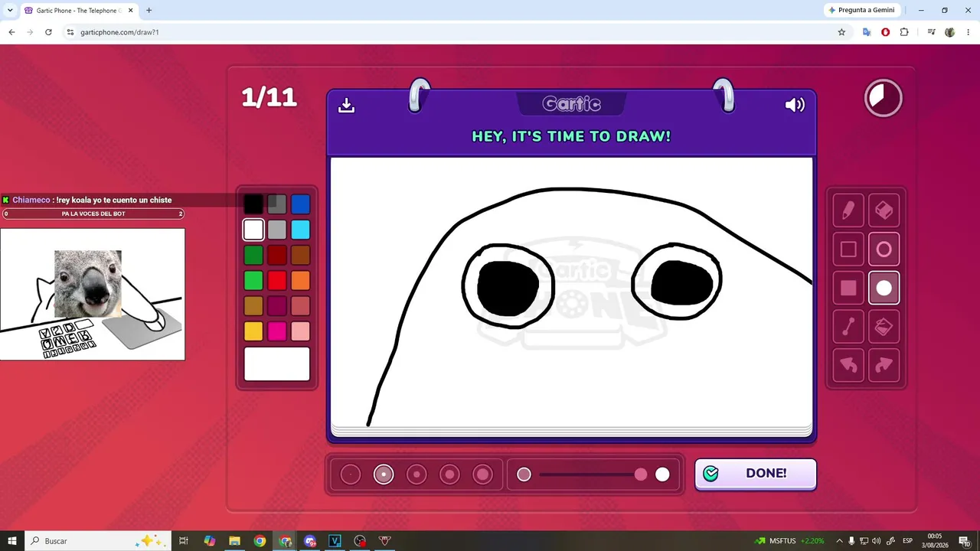Click the ESP language indicator

pyautogui.click(x=907, y=540)
